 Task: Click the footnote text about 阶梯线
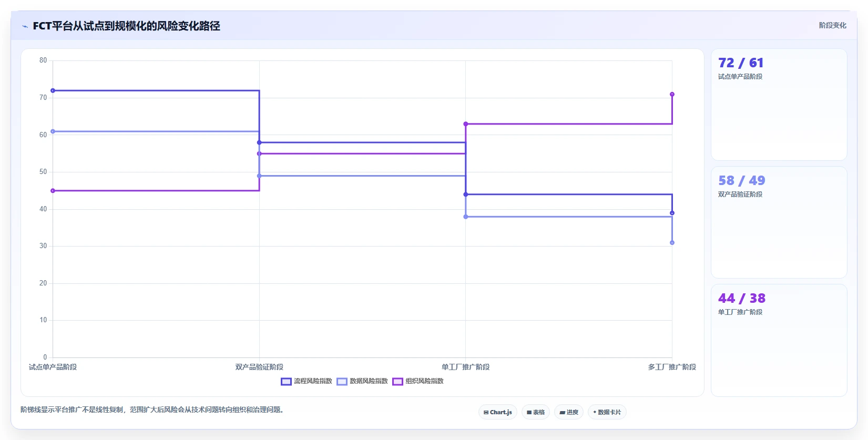click(x=154, y=410)
